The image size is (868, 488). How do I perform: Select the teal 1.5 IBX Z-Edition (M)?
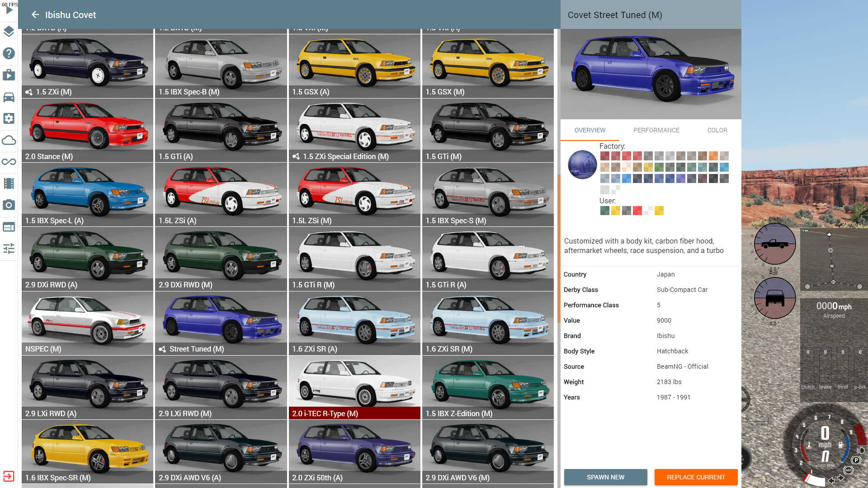(x=488, y=387)
